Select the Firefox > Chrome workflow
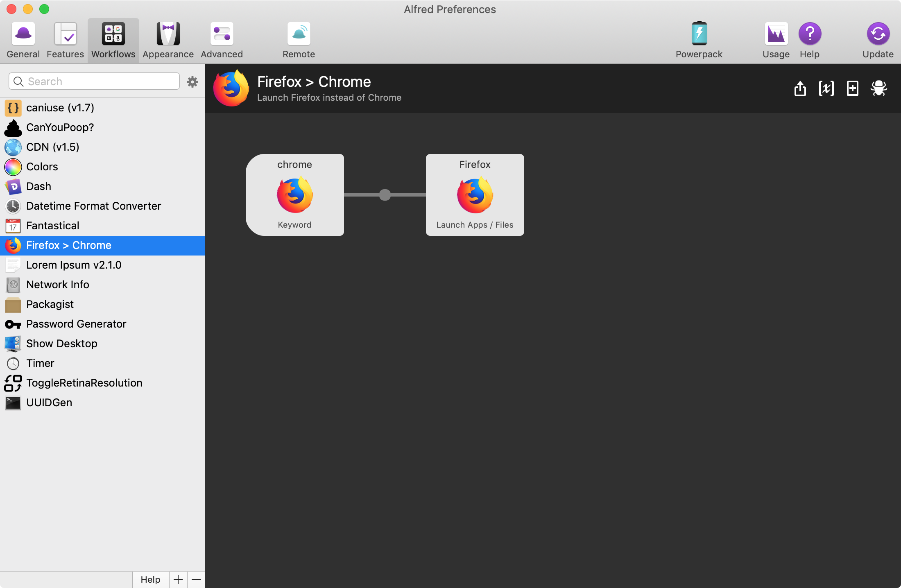 tap(69, 245)
